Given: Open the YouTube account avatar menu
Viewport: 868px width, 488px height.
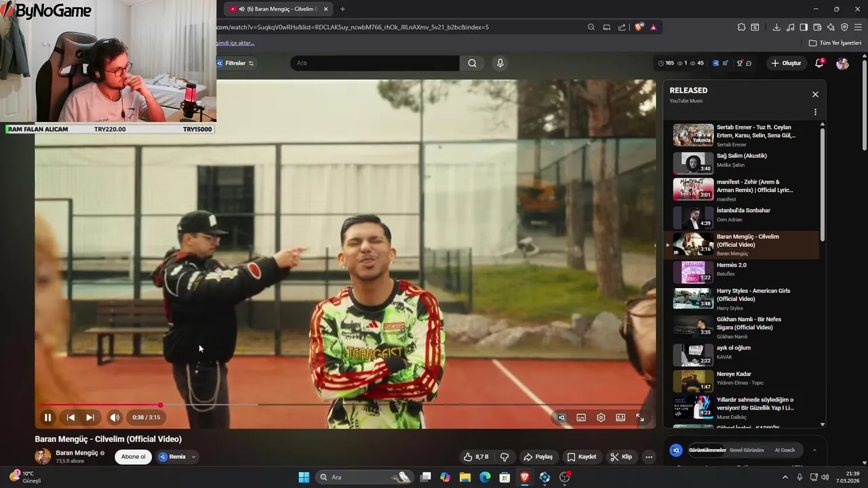Looking at the screenshot, I should pos(842,63).
